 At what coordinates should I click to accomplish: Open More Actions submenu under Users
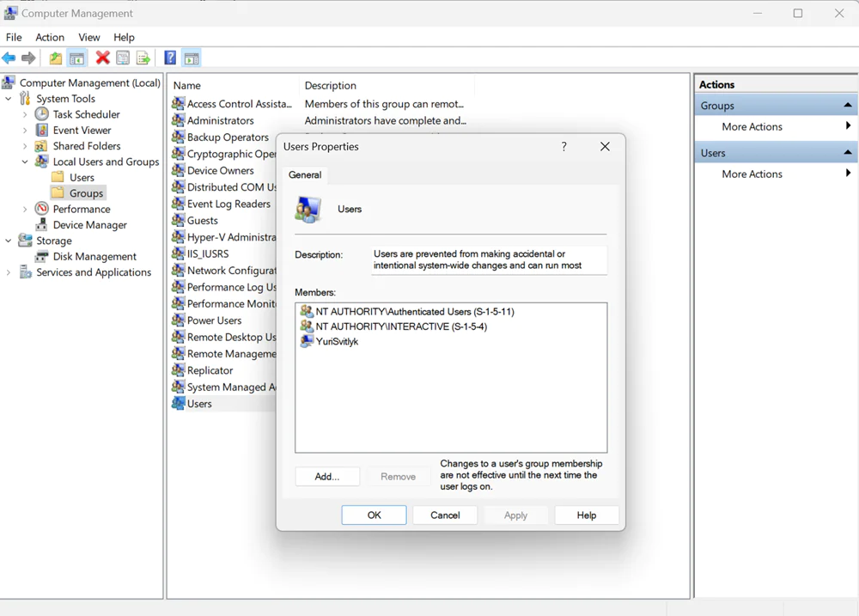tap(776, 174)
